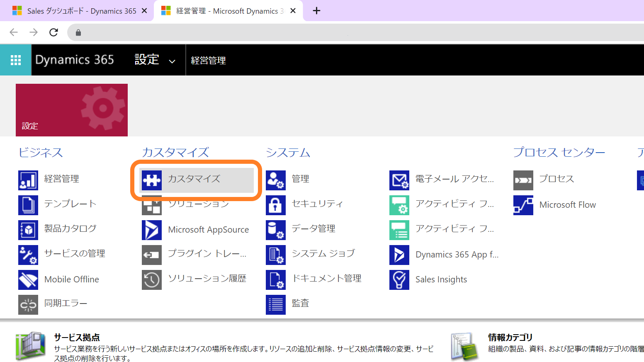The width and height of the screenshot is (644, 362).
Task: Close the 経営管理 browser tab
Action: [293, 11]
